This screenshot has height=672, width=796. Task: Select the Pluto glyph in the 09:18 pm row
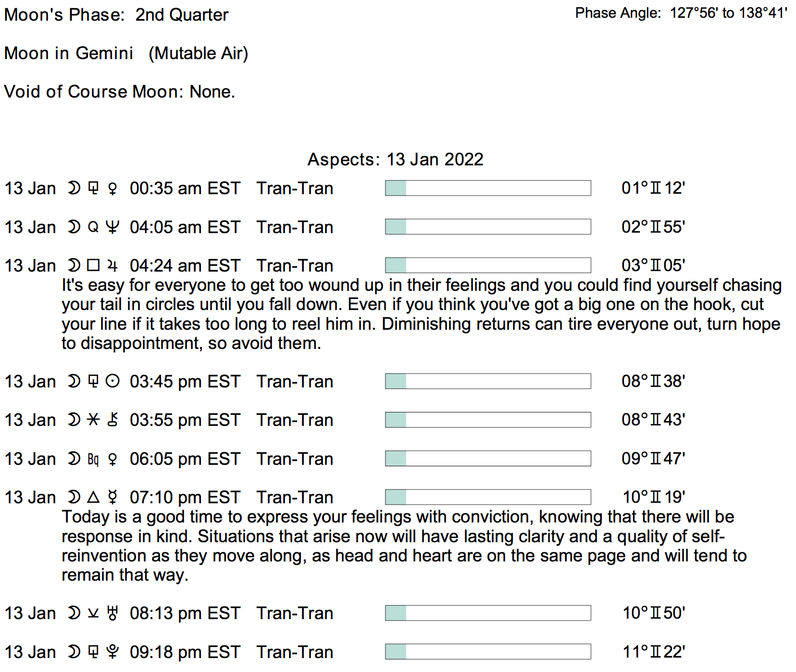(x=112, y=652)
